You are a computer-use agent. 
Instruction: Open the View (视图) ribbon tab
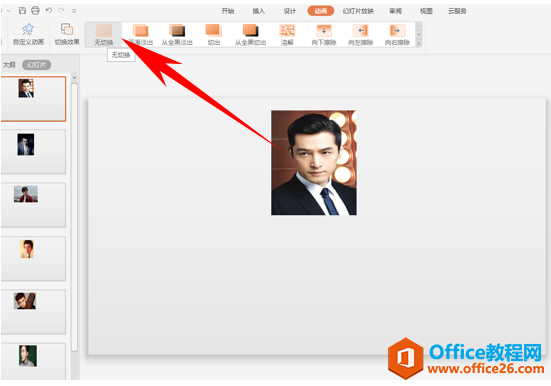click(x=426, y=11)
